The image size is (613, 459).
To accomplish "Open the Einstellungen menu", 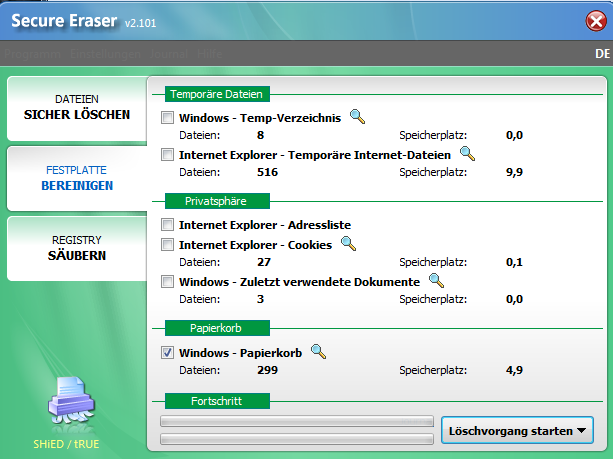I will click(105, 54).
